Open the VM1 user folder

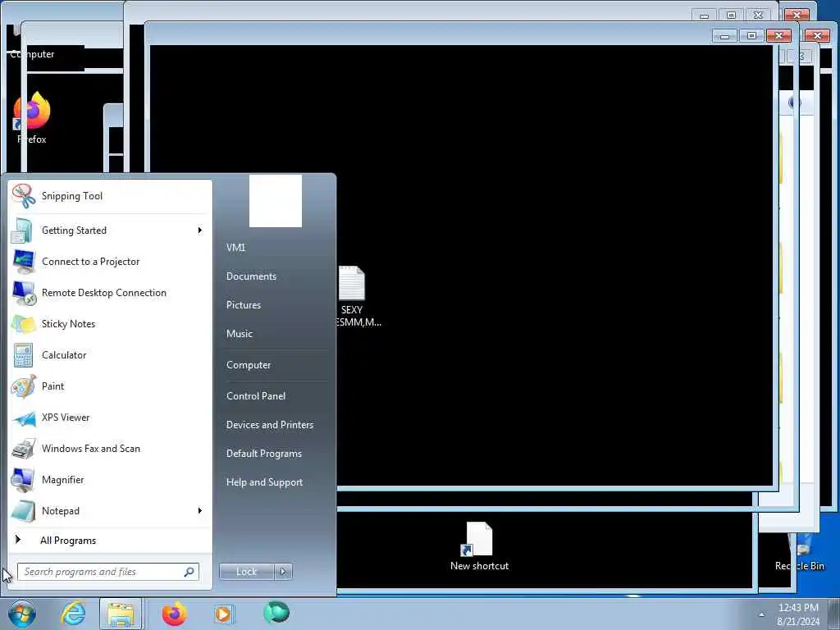[274, 248]
